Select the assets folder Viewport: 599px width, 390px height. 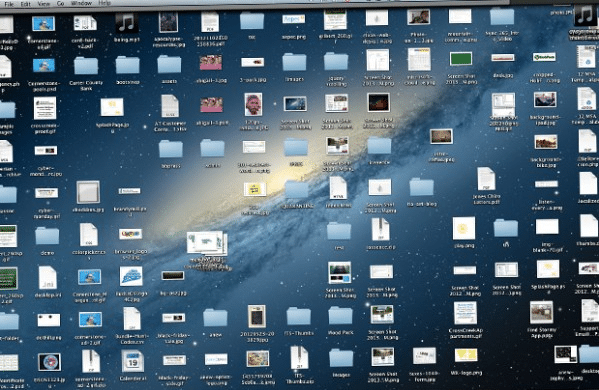pos(169,64)
